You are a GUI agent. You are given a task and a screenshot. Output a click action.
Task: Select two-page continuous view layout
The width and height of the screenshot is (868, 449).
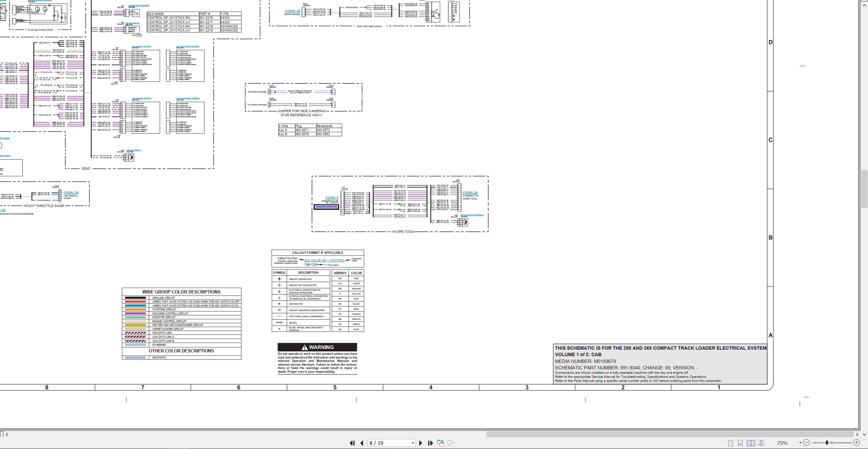761,443
